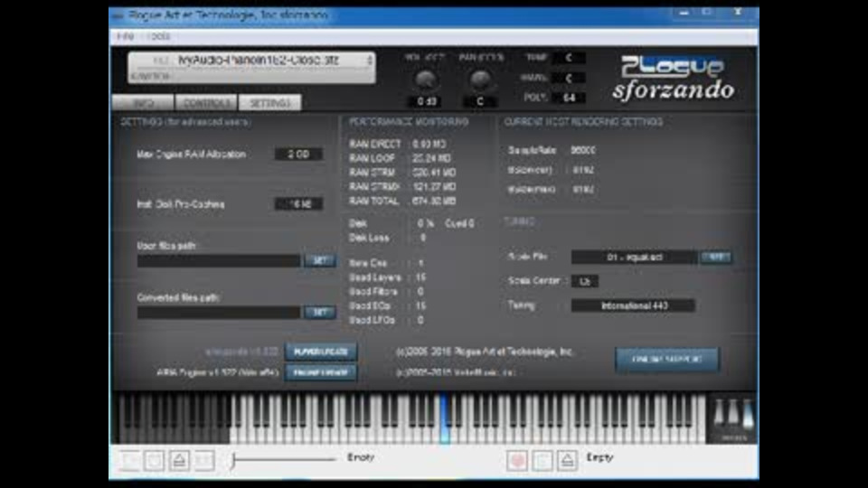
Task: Click the User files path field
Action: coord(219,260)
